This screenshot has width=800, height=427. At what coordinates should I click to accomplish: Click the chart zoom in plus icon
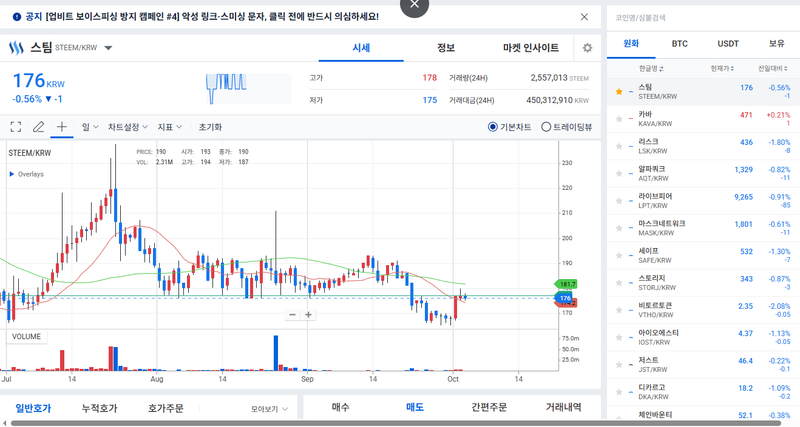click(x=309, y=315)
